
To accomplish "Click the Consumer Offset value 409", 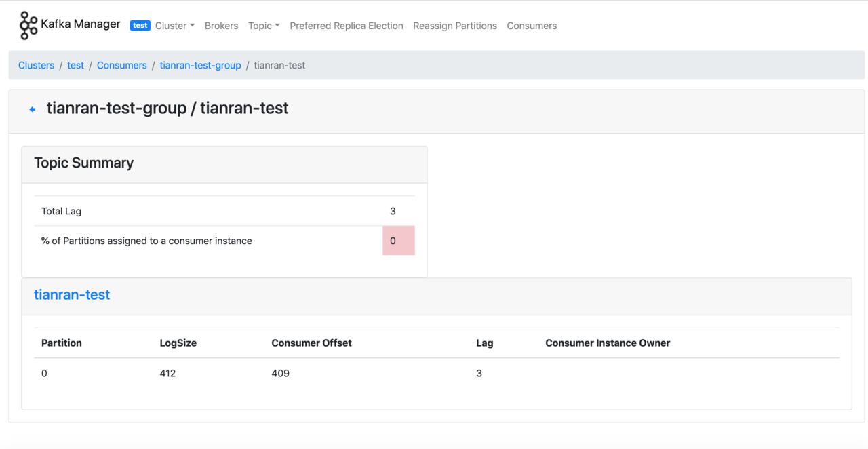I will coord(281,374).
